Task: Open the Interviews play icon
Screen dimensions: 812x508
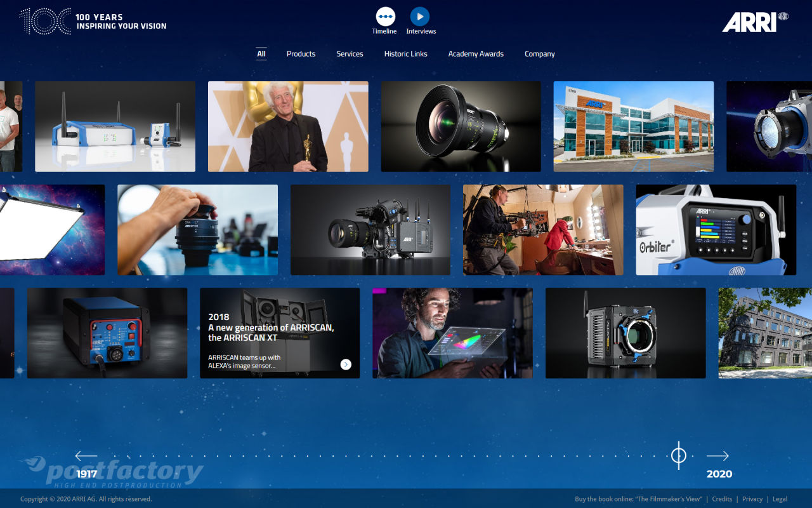Action: [x=420, y=17]
